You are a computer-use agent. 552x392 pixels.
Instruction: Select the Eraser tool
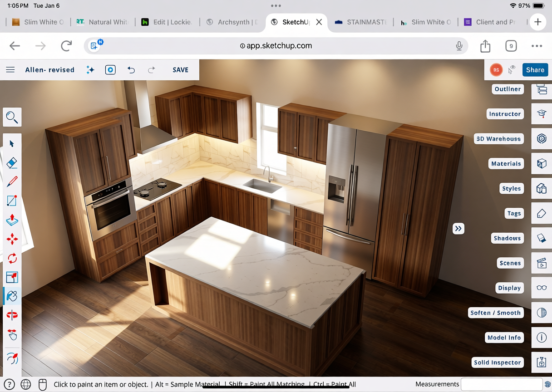click(x=12, y=163)
